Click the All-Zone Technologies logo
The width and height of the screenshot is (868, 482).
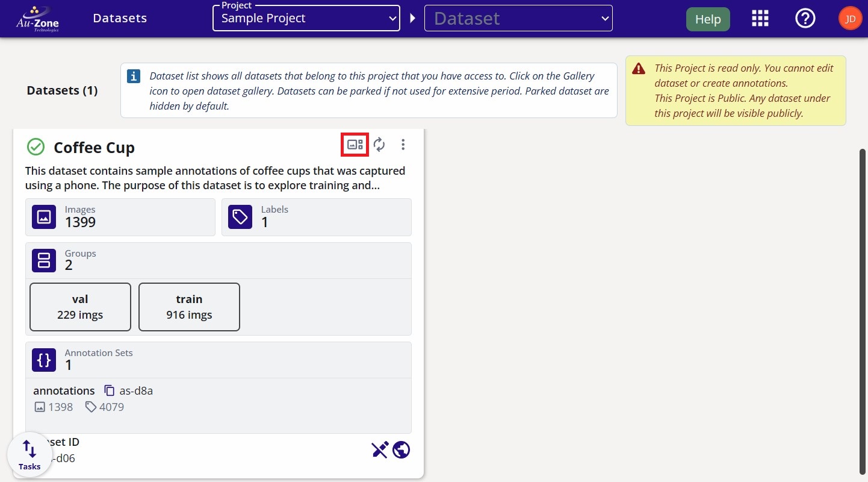pyautogui.click(x=37, y=18)
